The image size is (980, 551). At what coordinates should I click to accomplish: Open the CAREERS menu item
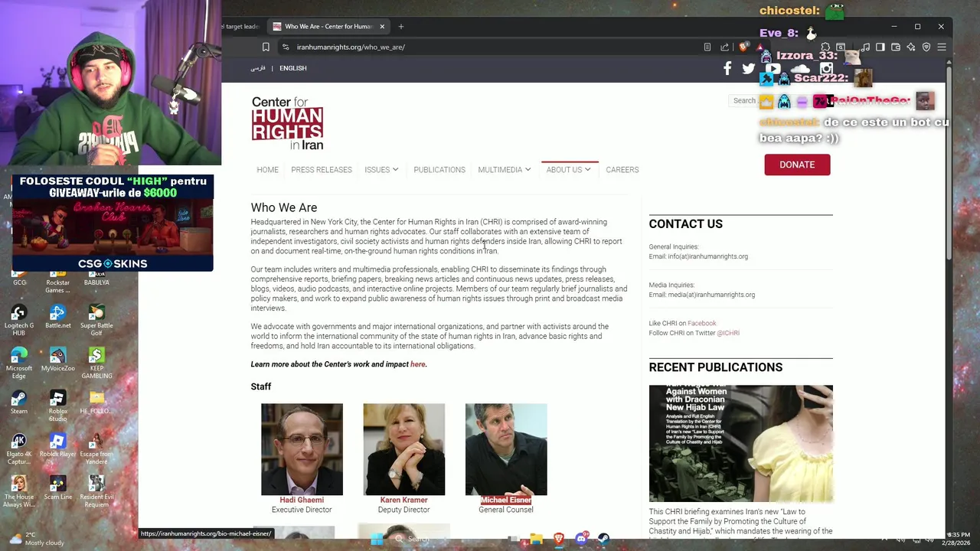(x=622, y=170)
